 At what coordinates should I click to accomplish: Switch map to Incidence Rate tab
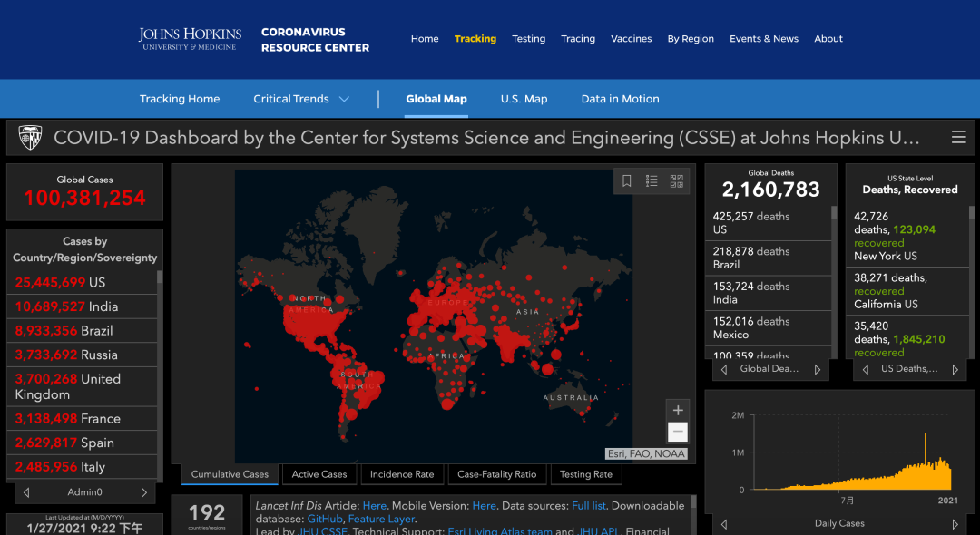coord(402,474)
